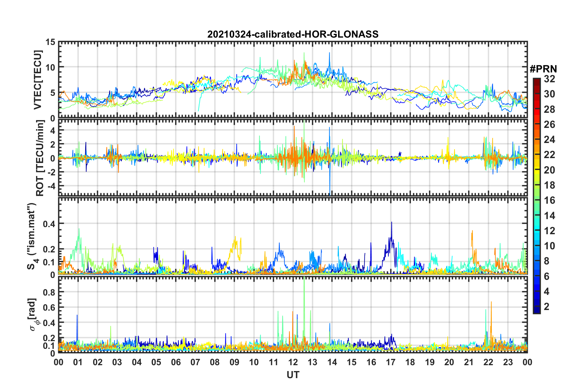
Task: Click the colorbar tick label 2
Action: pos(547,306)
